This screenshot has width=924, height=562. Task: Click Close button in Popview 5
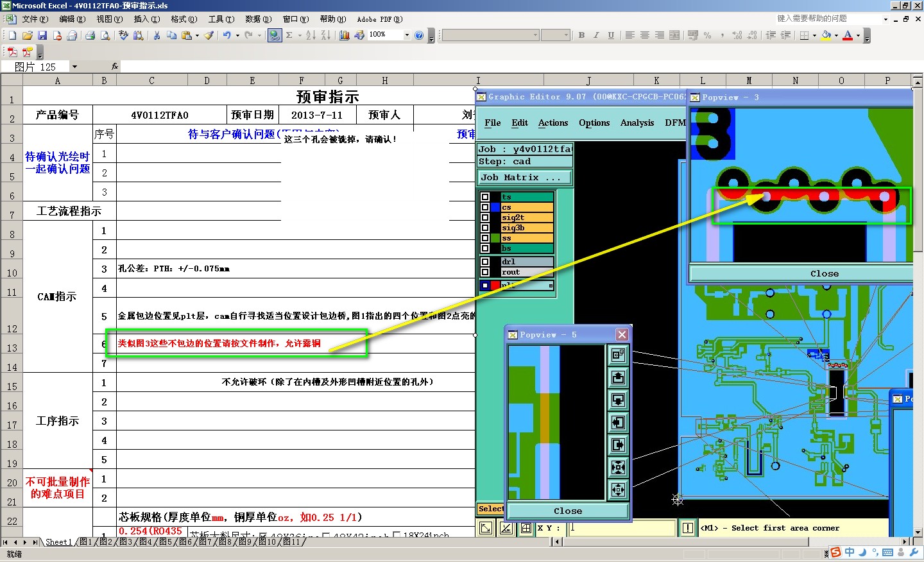pyautogui.click(x=568, y=511)
